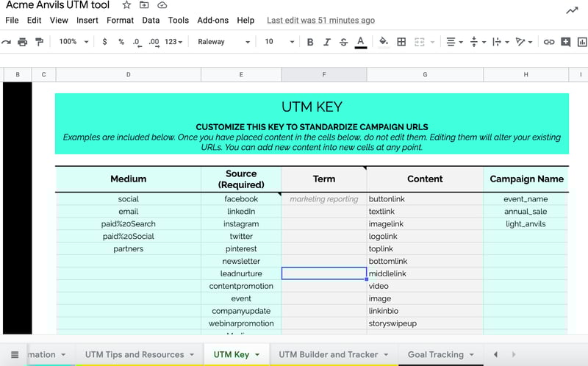This screenshot has height=366, width=588.
Task: Select the marketing reporting cell
Action: 323,199
